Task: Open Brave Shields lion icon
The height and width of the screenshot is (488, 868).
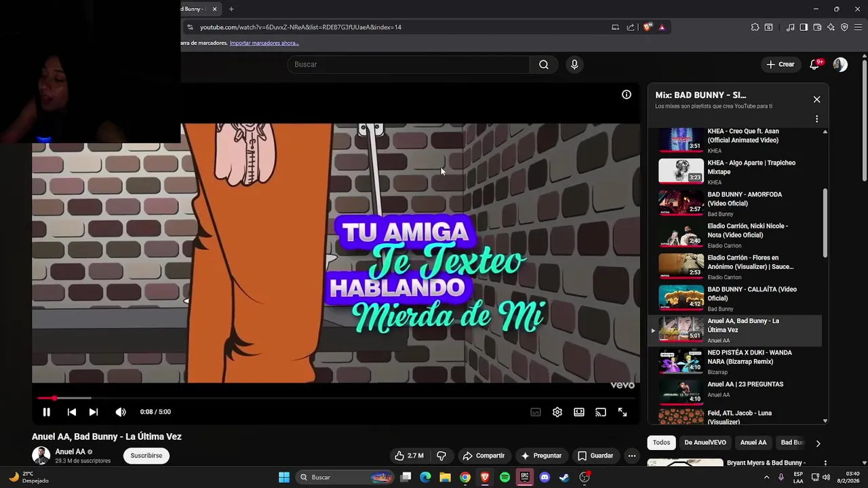Action: click(648, 27)
